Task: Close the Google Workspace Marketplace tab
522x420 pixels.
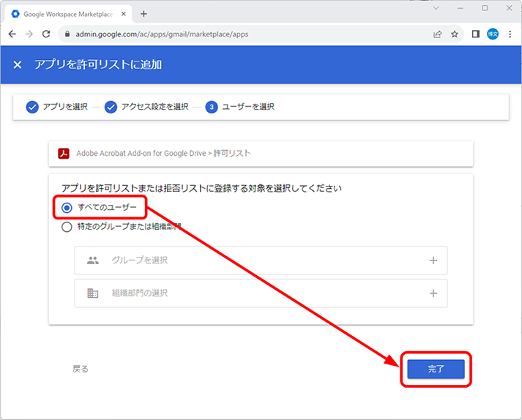Action: (x=124, y=14)
